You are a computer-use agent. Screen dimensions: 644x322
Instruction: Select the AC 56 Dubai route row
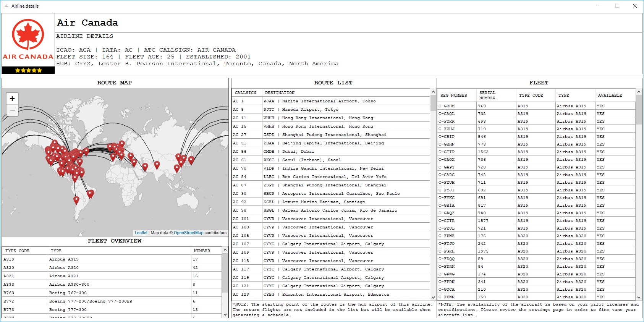(x=330, y=152)
